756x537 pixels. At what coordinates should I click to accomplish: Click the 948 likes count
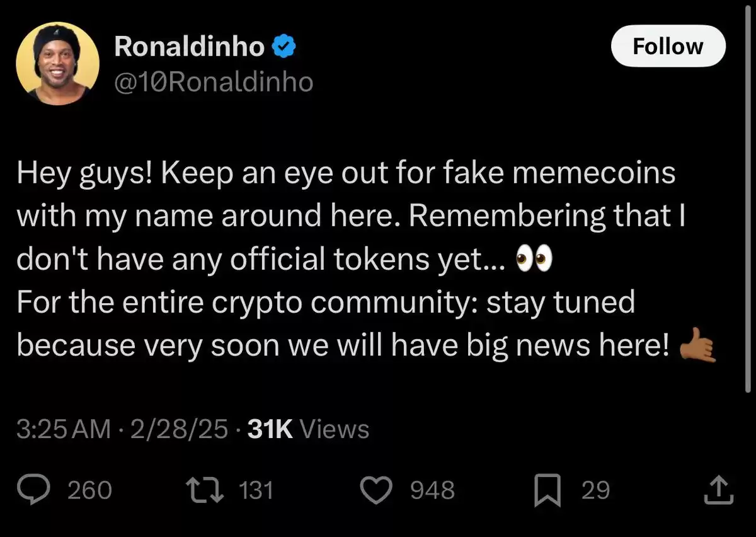[433, 490]
